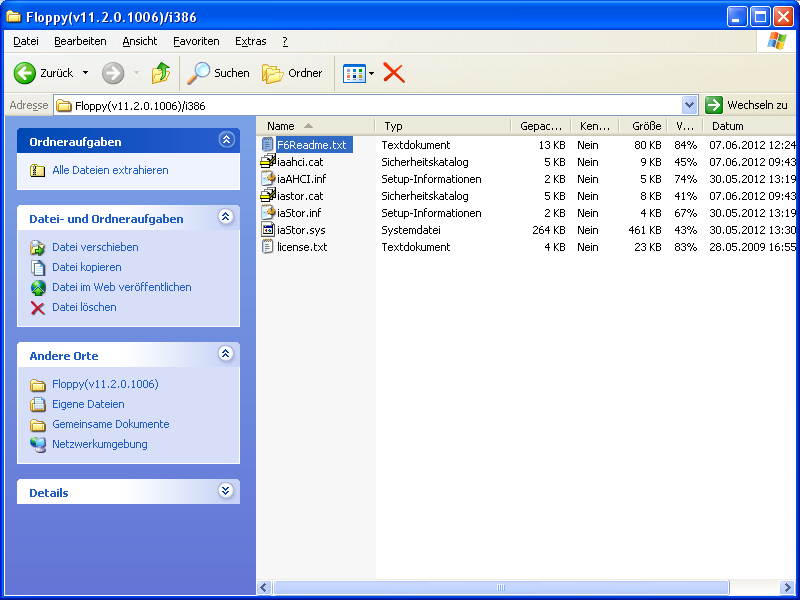
Task: Toggle the Ordner folder tree pane
Action: (292, 73)
